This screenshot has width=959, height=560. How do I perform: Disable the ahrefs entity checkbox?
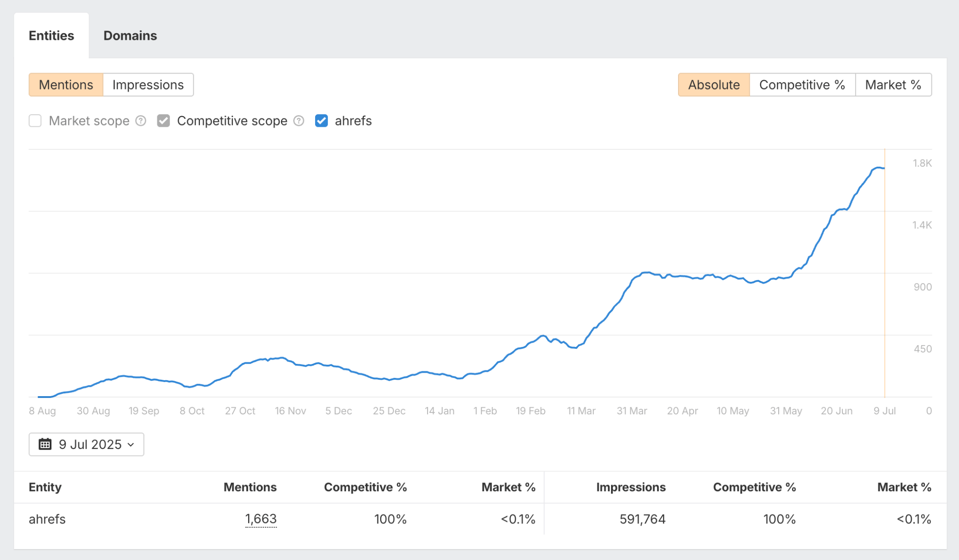coord(321,121)
